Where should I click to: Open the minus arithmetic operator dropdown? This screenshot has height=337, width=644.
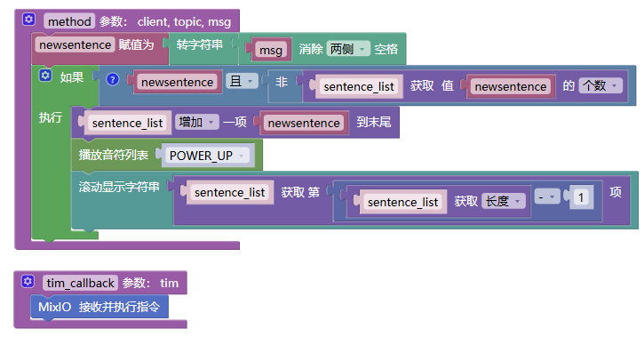tap(546, 197)
